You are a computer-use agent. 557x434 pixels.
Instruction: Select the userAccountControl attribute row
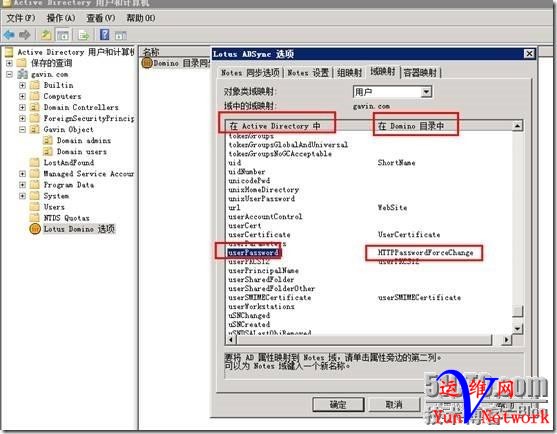point(265,216)
